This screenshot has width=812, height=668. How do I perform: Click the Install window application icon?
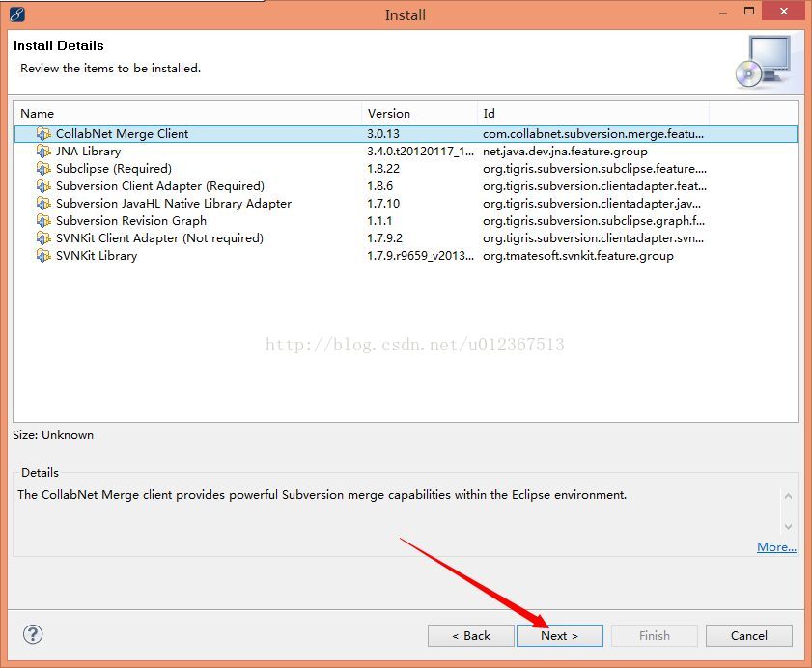pyautogui.click(x=17, y=14)
